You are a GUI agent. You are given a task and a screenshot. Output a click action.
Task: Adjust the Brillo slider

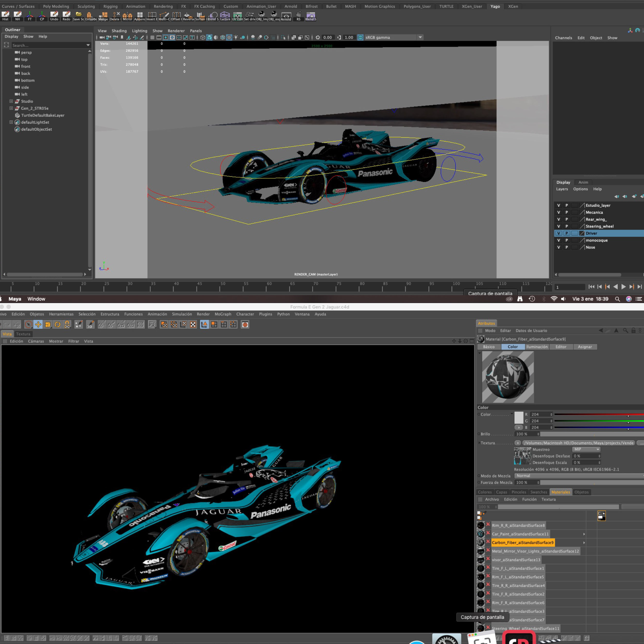(592, 434)
